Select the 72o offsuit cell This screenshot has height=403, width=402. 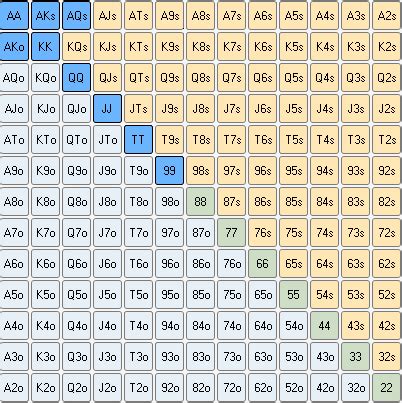coord(231,387)
